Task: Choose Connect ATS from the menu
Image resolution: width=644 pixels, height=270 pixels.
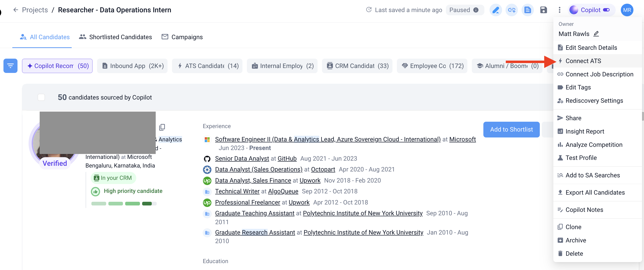Action: 597,61
